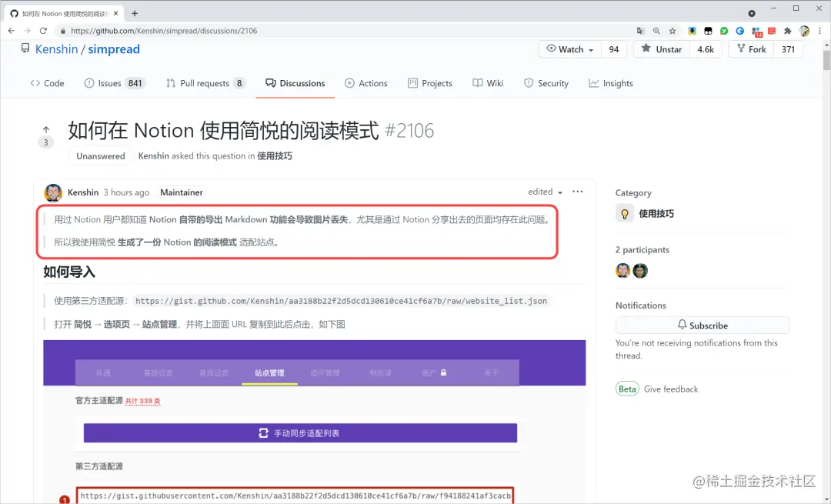Click the upvote arrow on the discussion
This screenshot has height=504, width=831.
tap(45, 130)
